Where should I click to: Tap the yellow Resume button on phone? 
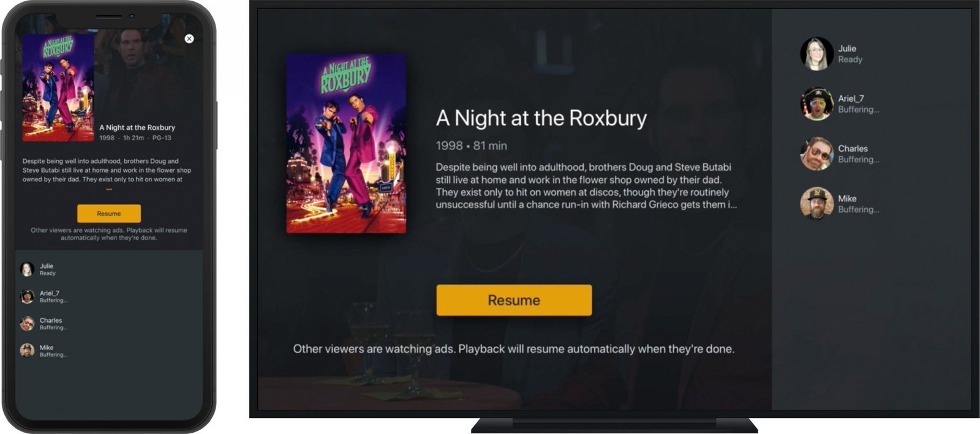109,214
